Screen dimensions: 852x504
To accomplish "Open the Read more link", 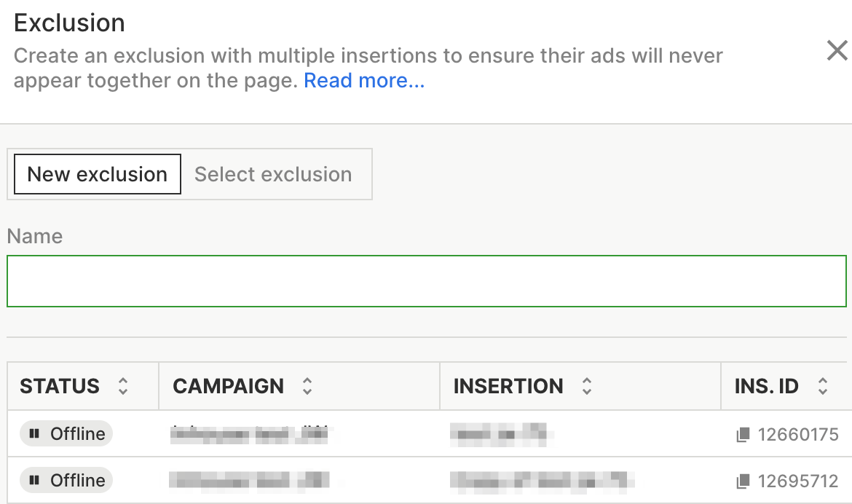I will tap(364, 81).
